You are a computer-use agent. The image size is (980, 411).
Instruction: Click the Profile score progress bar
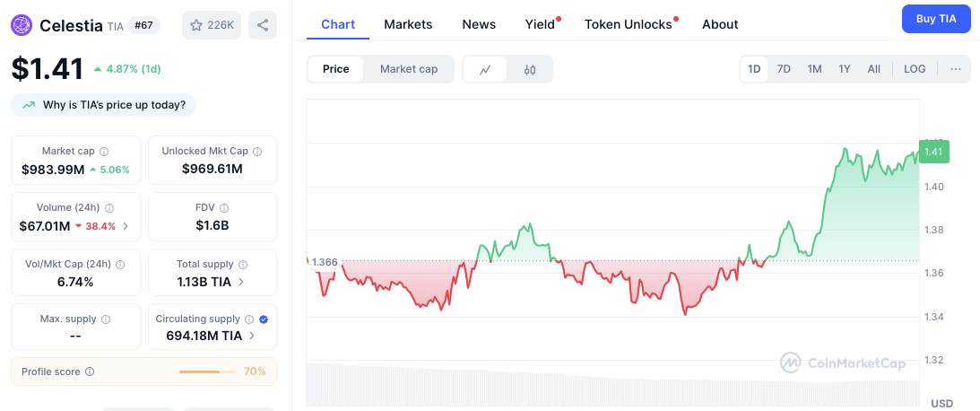tap(208, 372)
